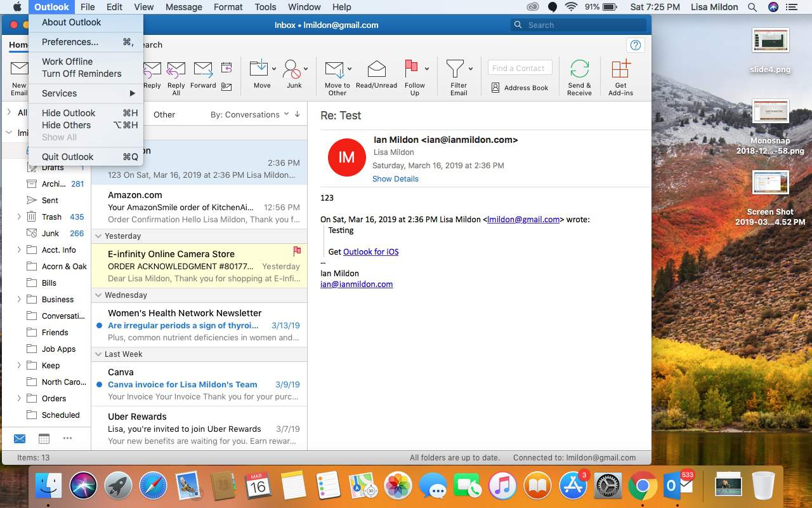Click the Find a Contact field
This screenshot has width=812, height=508.
tap(520, 68)
